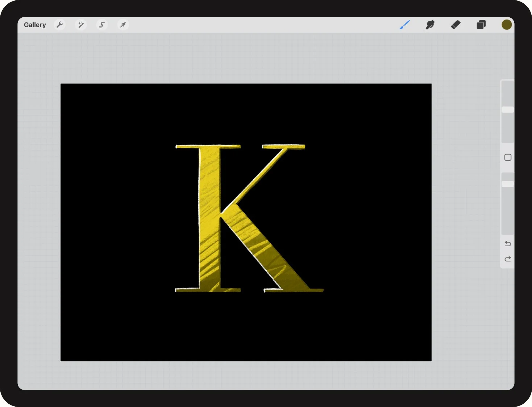
Task: Open the active color swatch picker
Action: click(x=506, y=25)
